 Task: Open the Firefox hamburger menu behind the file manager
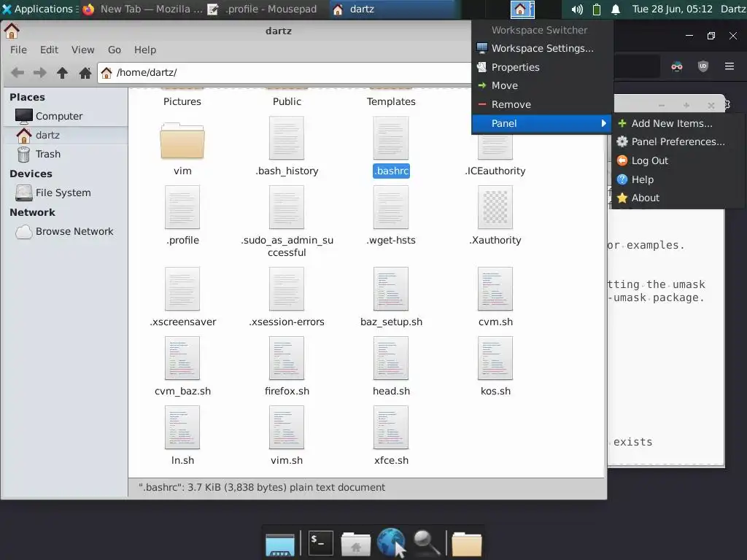click(x=729, y=66)
